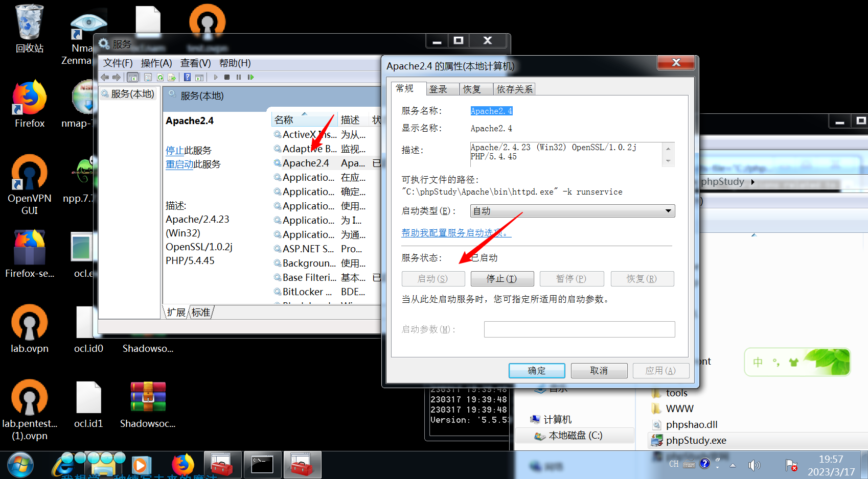Click the Start service play icon
The width and height of the screenshot is (868, 479).
pyautogui.click(x=216, y=77)
